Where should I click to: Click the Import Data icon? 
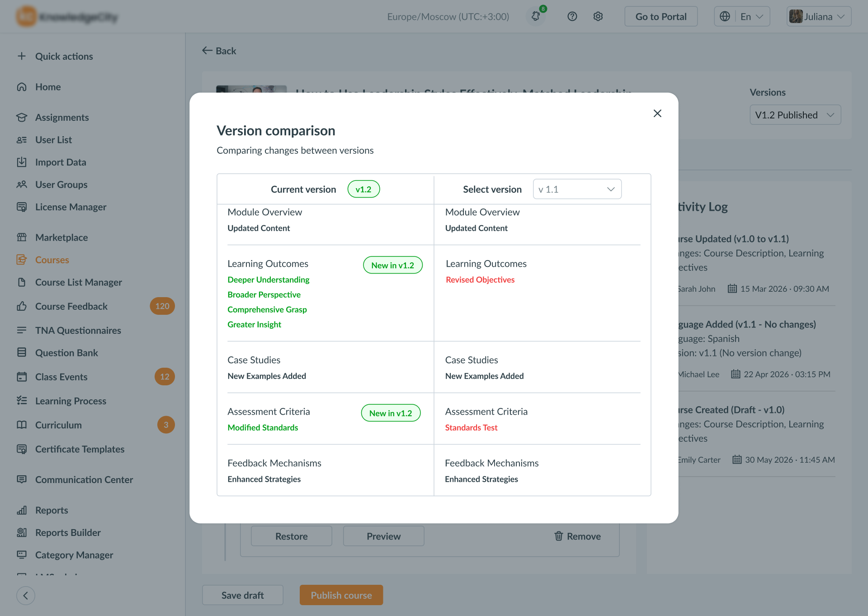click(22, 162)
